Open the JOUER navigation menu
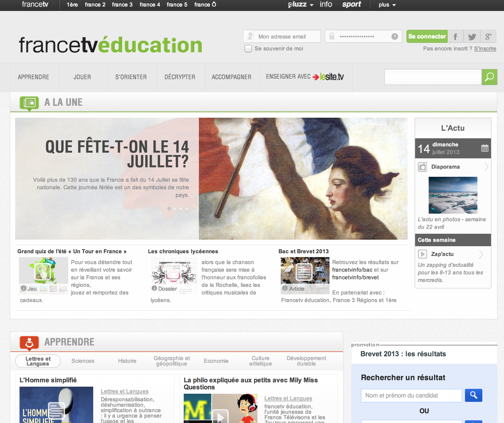The height and width of the screenshot is (423, 504). point(82,77)
